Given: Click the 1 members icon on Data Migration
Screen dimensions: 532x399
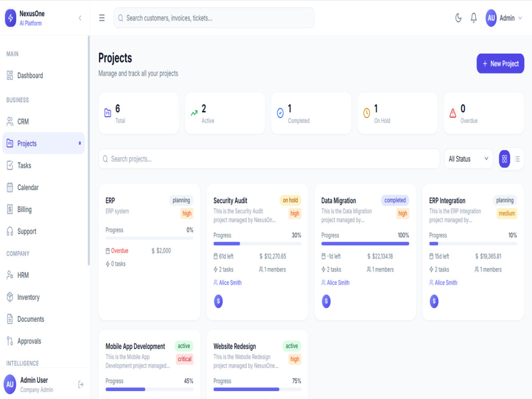Looking at the screenshot, I should click(x=369, y=269).
